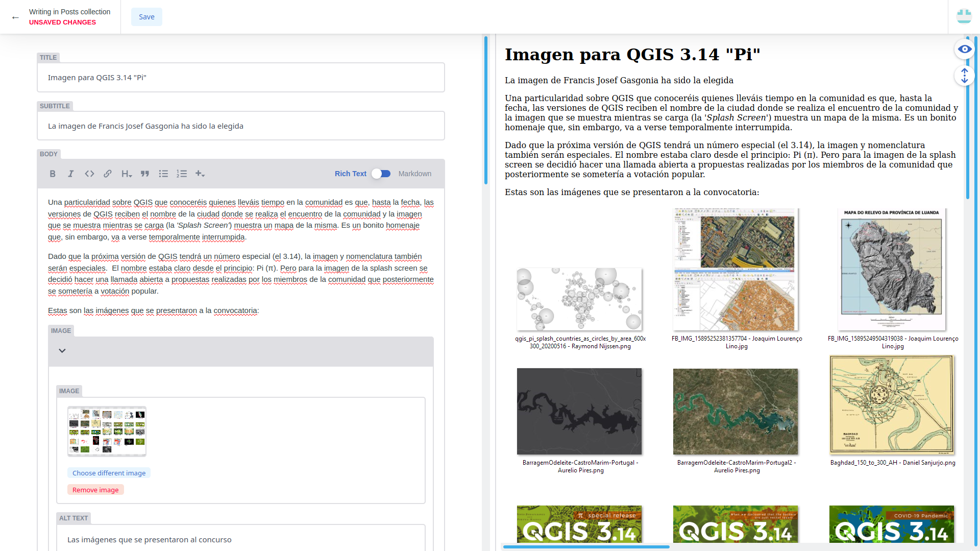Click 'Estas son las imágenes' editor line

[154, 310]
